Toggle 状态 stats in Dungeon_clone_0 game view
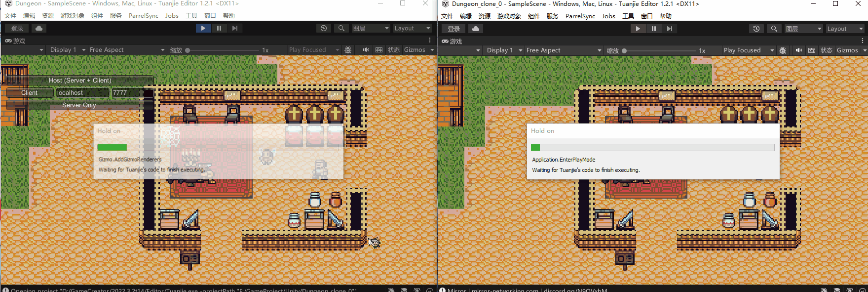Screen dimensions: 868x292 click(827, 50)
